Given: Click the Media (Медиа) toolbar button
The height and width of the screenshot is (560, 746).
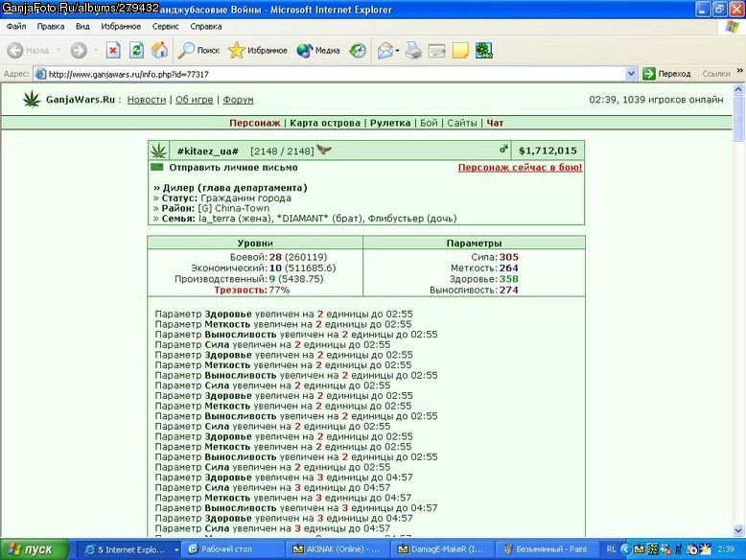Looking at the screenshot, I should 317,50.
